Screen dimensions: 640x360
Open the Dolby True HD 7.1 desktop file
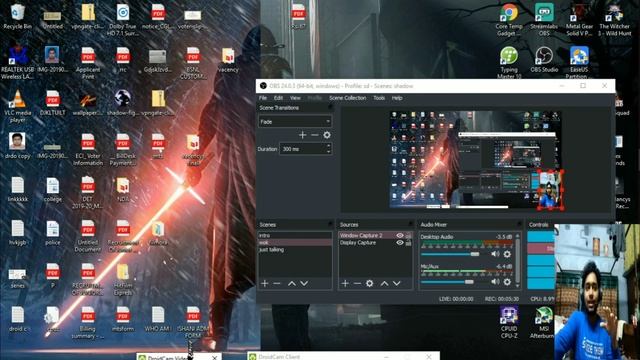(123, 20)
